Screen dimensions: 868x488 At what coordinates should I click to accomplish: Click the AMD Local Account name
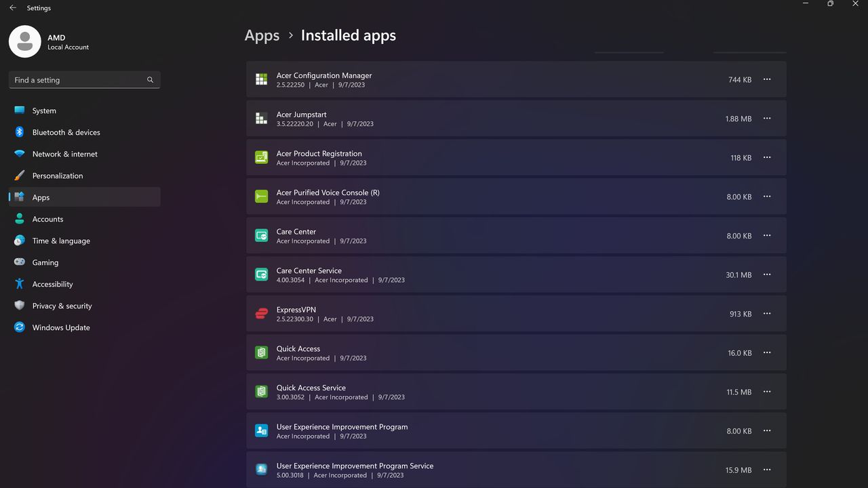click(68, 42)
